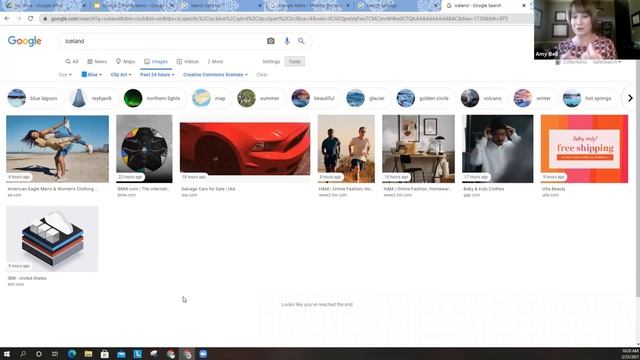Open the Windows Start menu
The height and width of the screenshot is (360, 640).
7,354
